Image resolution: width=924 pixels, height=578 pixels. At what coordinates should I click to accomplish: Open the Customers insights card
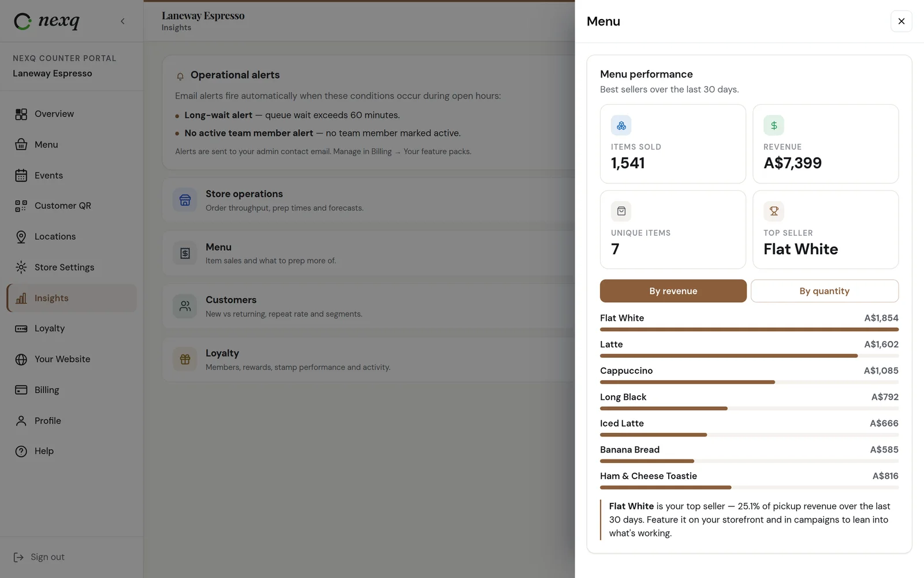(x=368, y=306)
